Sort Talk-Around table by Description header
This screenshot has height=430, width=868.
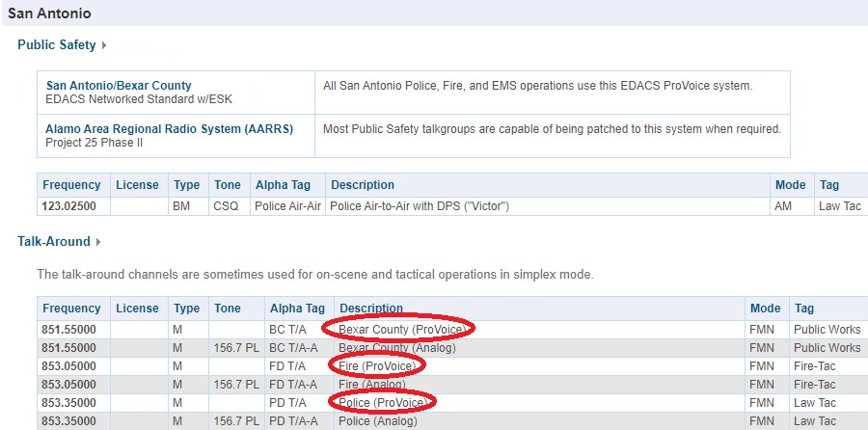pyautogui.click(x=371, y=309)
